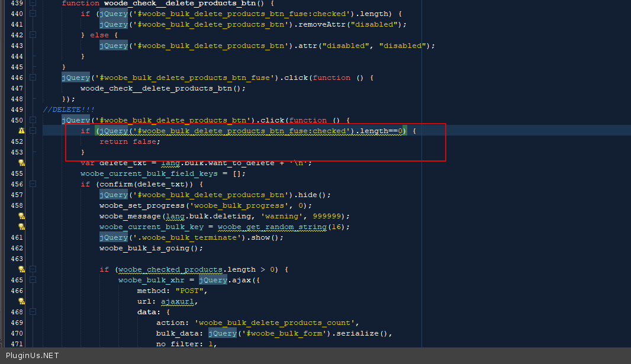Click hint lightbulb beside the woobe_message call
This screenshot has height=364, width=631.
21,216
